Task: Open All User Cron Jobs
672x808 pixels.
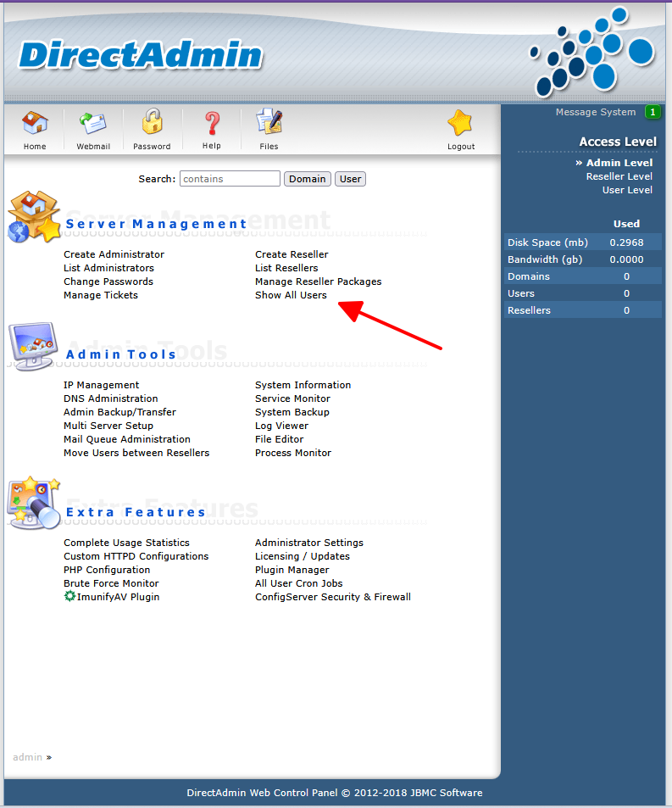Action: pyautogui.click(x=298, y=583)
